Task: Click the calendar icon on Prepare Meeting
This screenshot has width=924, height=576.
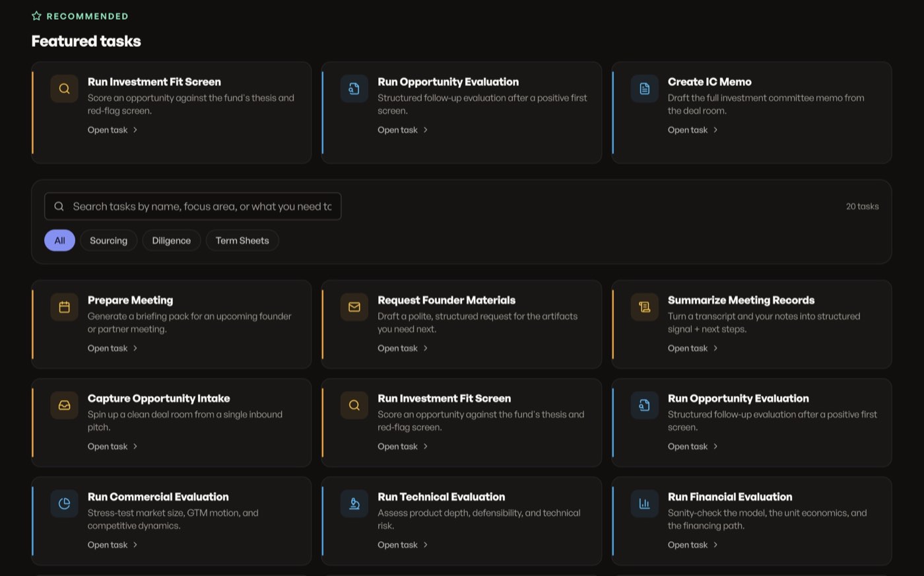Action: (64, 307)
